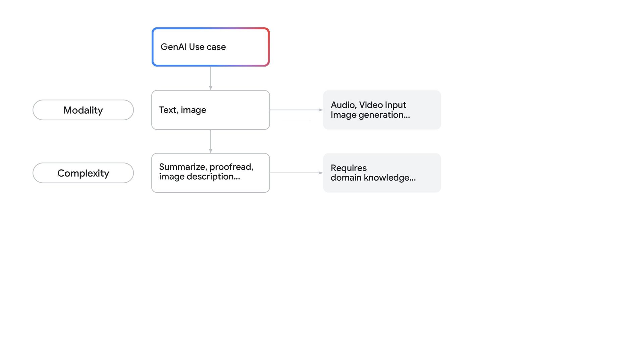Click the "Audio, Video input" text line
The image size is (644, 362).
click(x=368, y=105)
